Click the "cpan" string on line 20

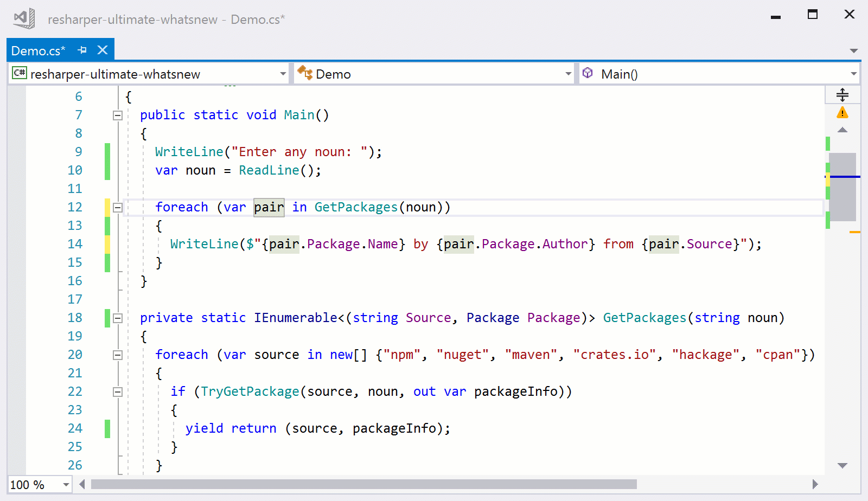tap(778, 355)
